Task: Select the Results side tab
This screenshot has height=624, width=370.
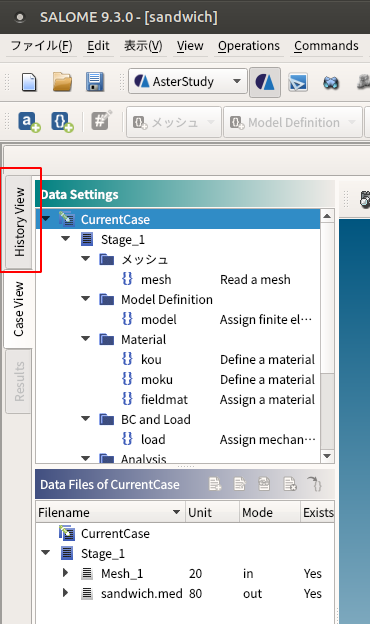Action: pos(19,381)
